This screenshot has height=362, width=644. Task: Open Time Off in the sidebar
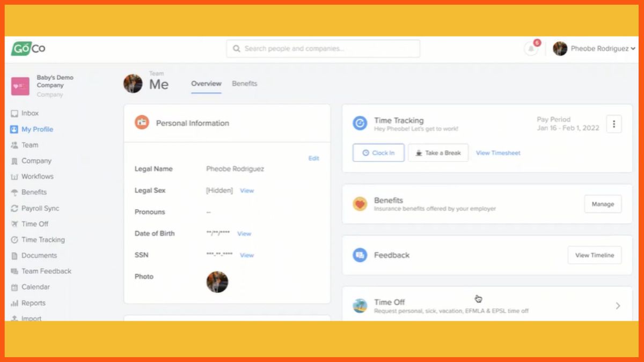pyautogui.click(x=34, y=224)
